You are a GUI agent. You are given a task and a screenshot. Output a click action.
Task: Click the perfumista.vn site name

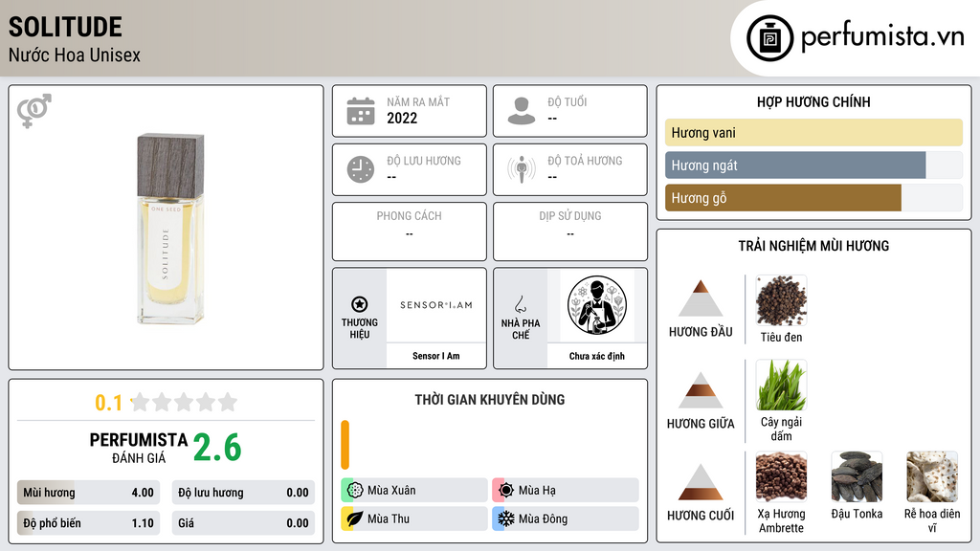882,36
